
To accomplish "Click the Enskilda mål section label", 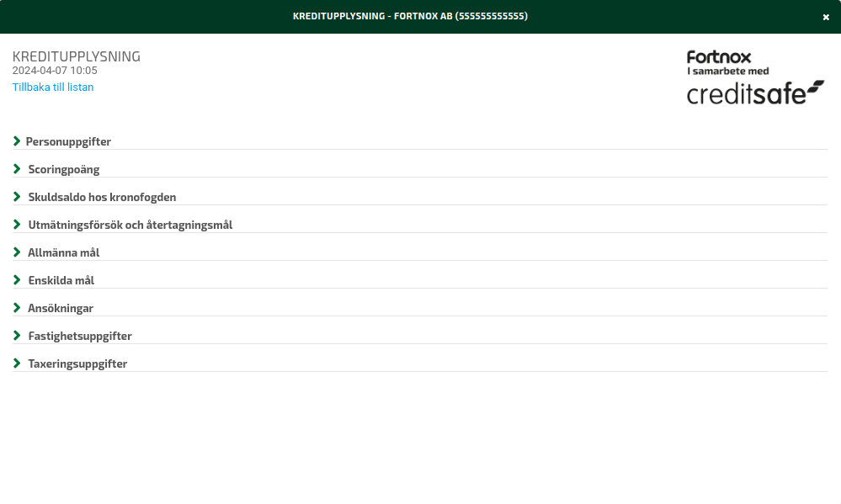I will pyautogui.click(x=61, y=280).
